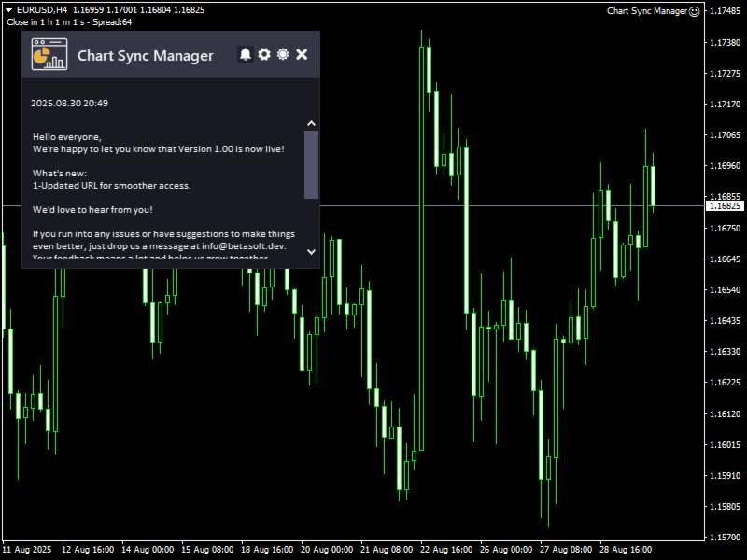Toggle light theme with sun icon
Viewport: 747px width, 560px height.
coord(283,54)
